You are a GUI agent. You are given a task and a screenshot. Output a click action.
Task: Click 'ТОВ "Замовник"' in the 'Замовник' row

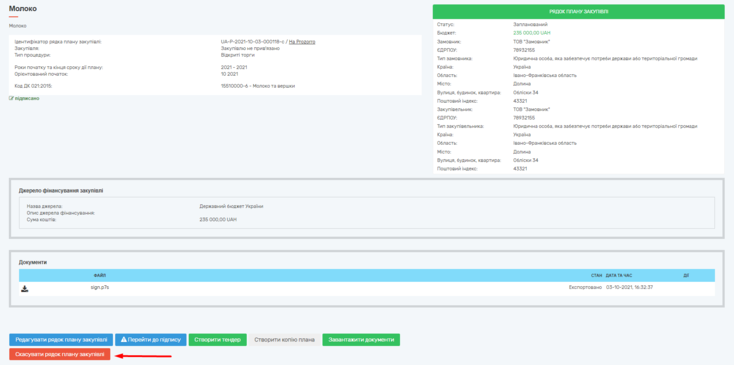[532, 42]
